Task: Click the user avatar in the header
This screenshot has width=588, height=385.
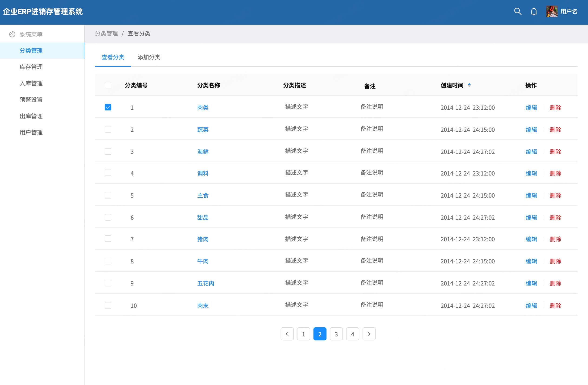Action: 552,11
